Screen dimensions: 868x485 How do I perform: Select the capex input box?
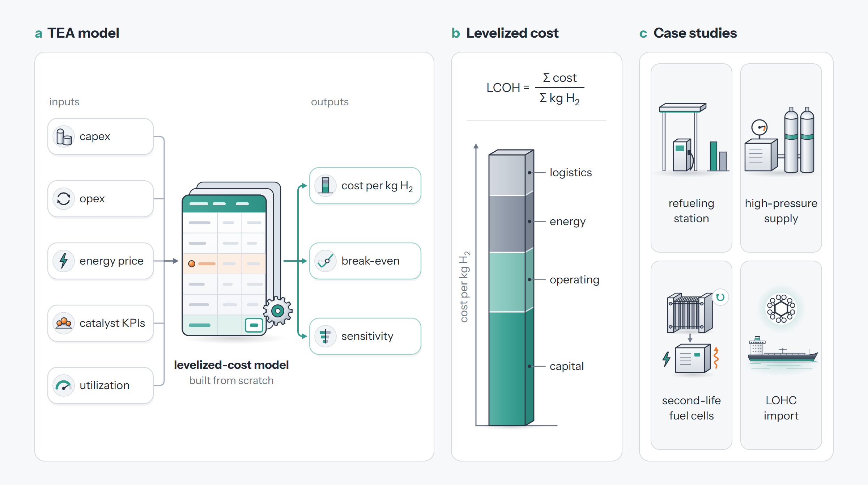click(101, 137)
